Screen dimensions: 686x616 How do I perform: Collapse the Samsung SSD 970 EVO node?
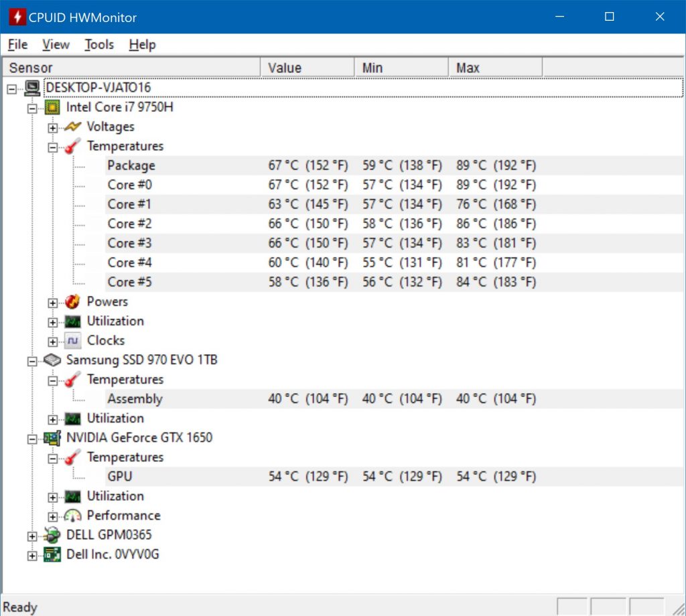coord(32,362)
